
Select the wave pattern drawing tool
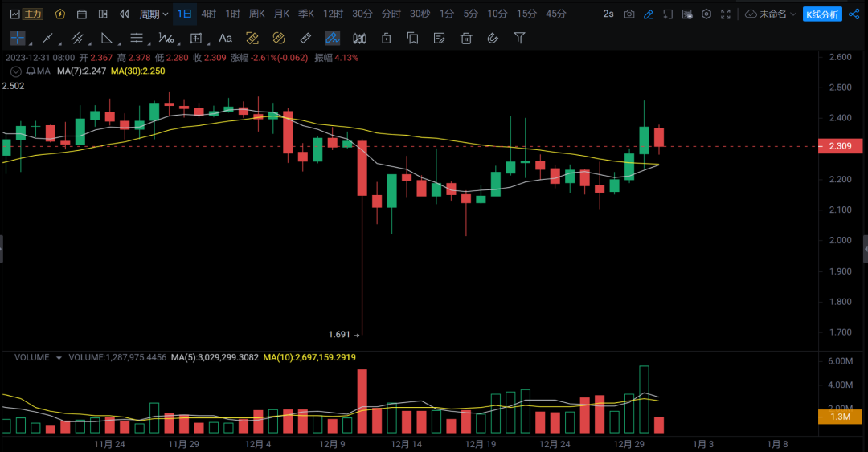(166, 38)
